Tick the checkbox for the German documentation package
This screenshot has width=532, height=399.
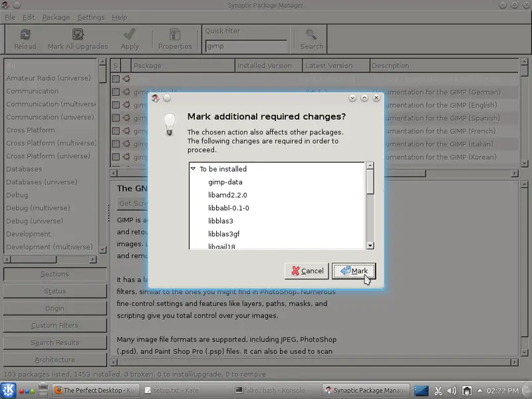pyautogui.click(x=116, y=92)
